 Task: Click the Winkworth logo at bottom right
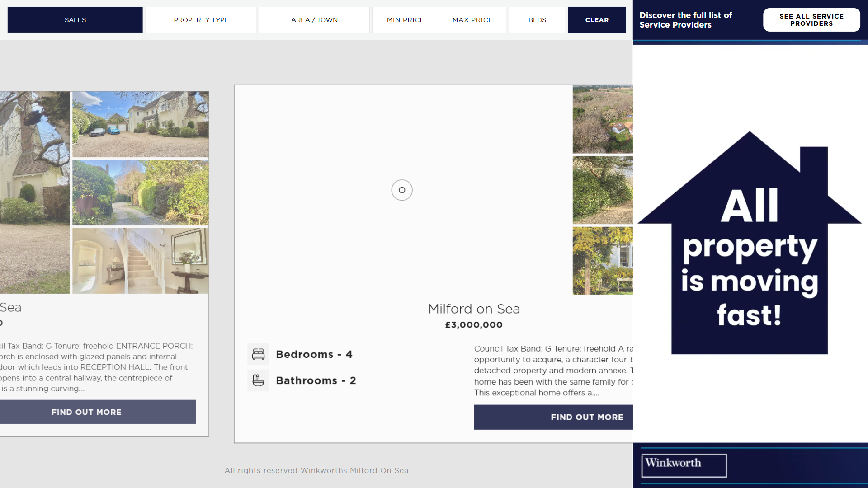point(684,465)
